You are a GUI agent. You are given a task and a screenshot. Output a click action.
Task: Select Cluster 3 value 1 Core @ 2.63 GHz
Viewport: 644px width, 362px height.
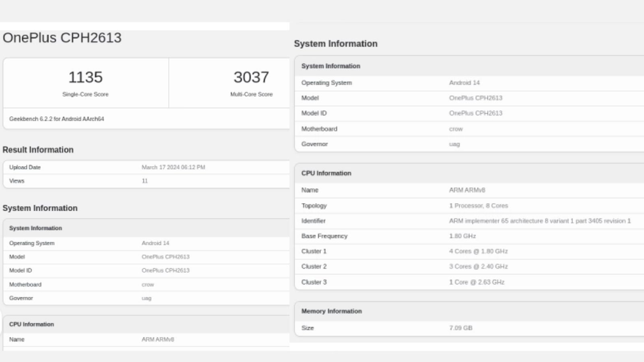click(x=477, y=282)
